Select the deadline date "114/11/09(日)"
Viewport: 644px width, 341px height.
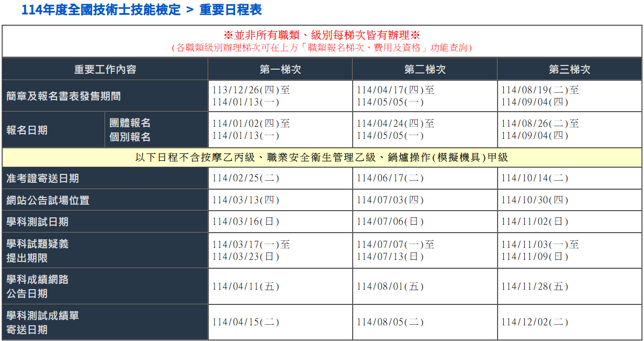tap(535, 257)
